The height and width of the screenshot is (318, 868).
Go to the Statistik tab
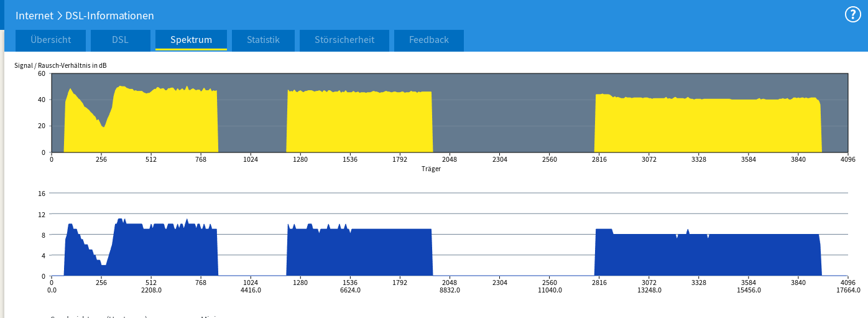(x=263, y=40)
